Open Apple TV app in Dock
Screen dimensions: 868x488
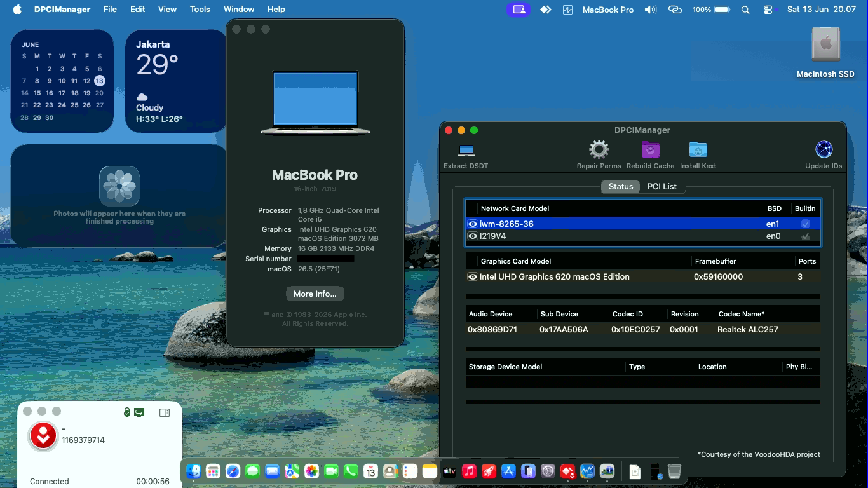449,471
